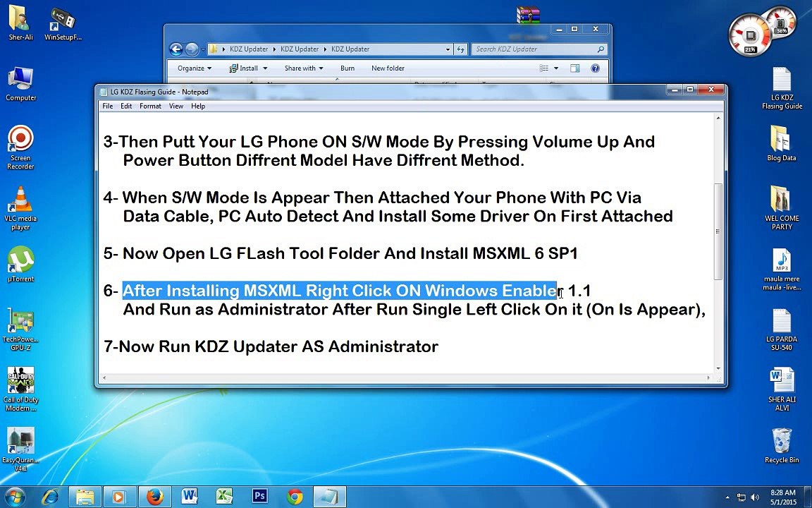The width and height of the screenshot is (812, 508).
Task: Show hidden tray icons arrow
Action: (x=727, y=497)
